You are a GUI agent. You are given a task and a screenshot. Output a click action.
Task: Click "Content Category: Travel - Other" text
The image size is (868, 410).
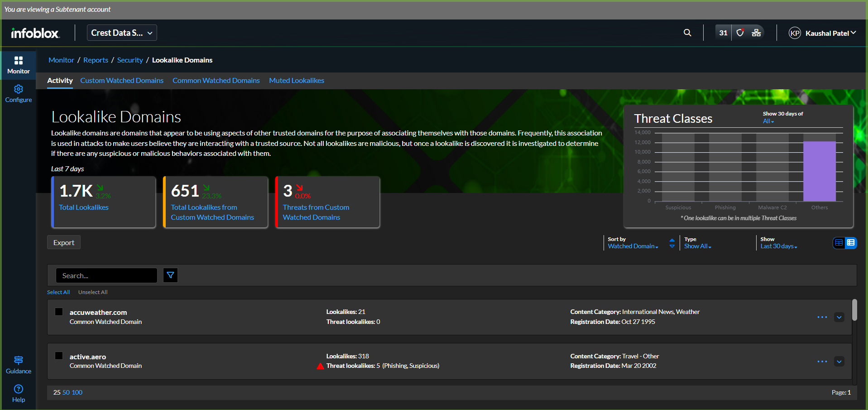[614, 356]
